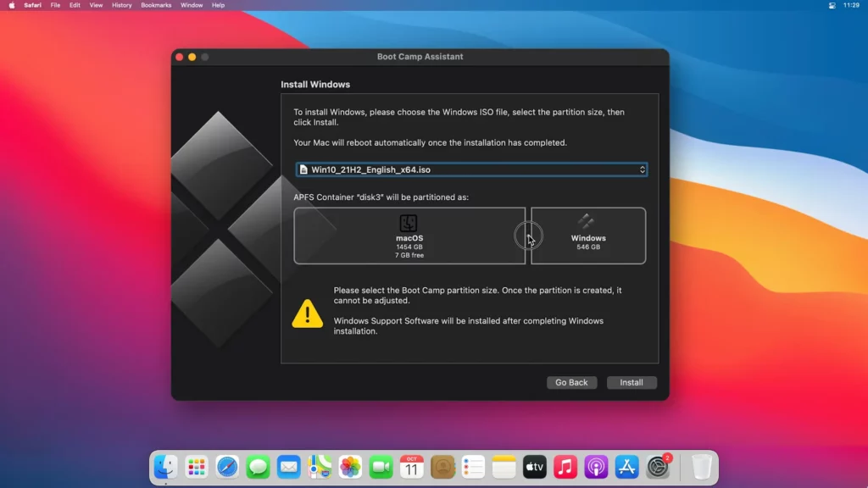
Task: Click the '546 GB' Windows size text
Action: coord(588,247)
